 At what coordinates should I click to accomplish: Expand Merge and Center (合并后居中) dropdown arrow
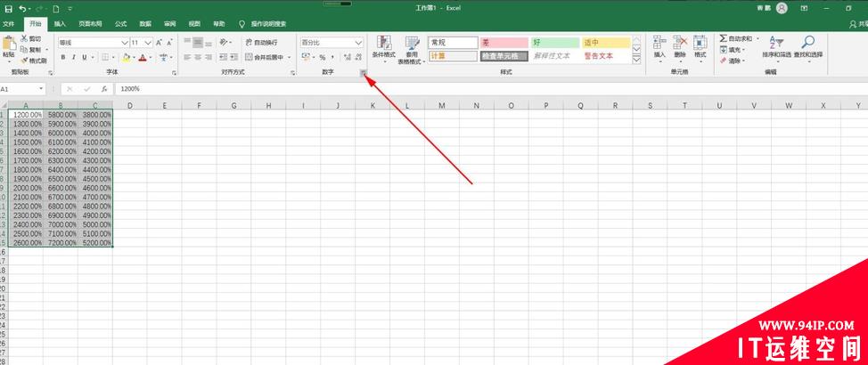[289, 57]
